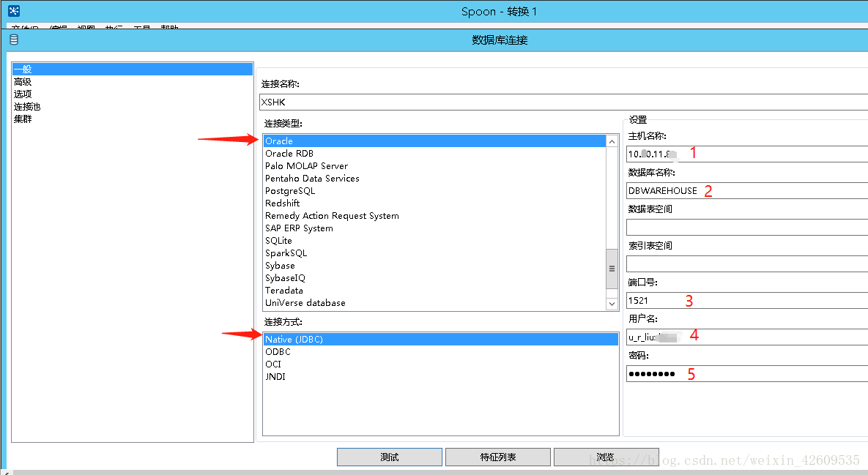The height and width of the screenshot is (475, 868).
Task: Open the 集群 category
Action: click(x=23, y=119)
